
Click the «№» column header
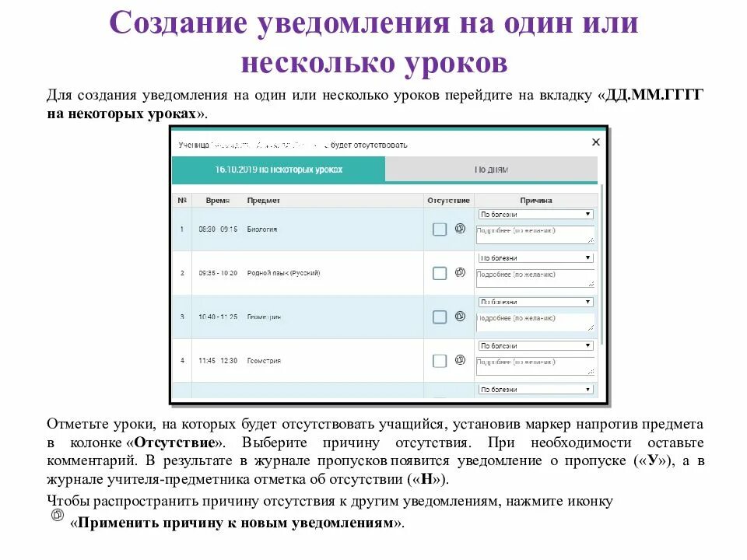[x=182, y=201]
